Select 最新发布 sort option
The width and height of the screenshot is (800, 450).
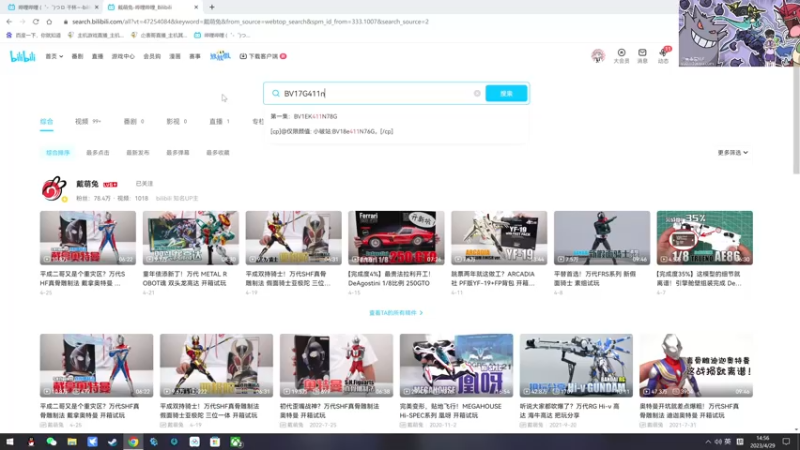pyautogui.click(x=138, y=153)
